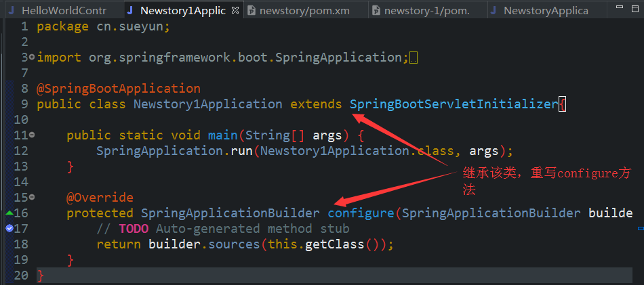Click the TODO tag in the comment

point(134,229)
